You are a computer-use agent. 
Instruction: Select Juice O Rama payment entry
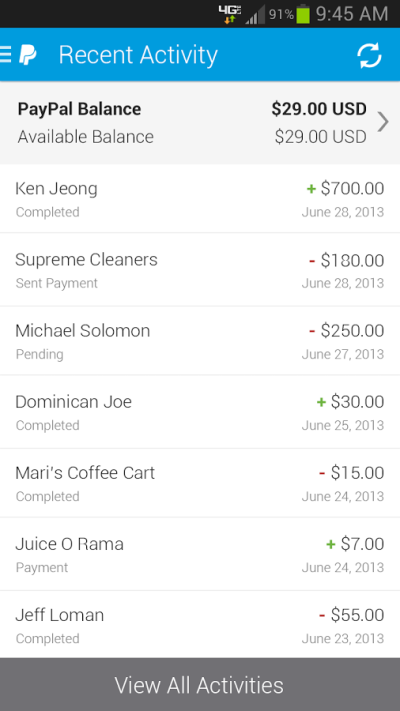point(200,554)
